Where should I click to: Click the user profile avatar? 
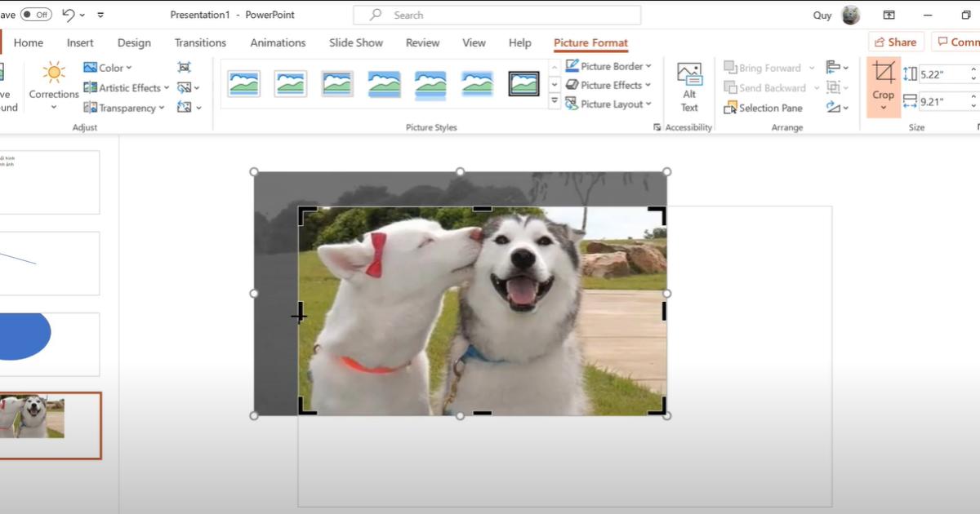[x=851, y=15]
